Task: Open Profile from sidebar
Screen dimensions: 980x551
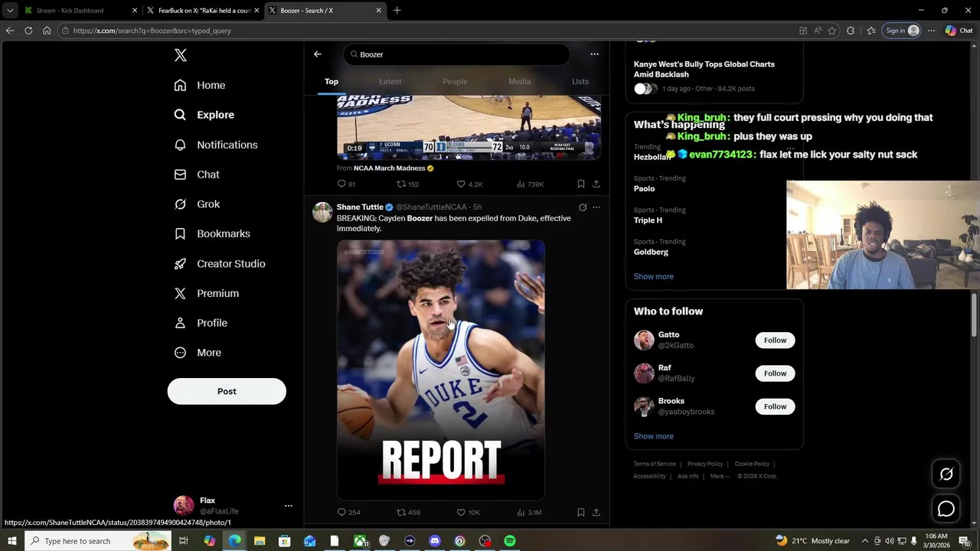Action: tap(201, 323)
